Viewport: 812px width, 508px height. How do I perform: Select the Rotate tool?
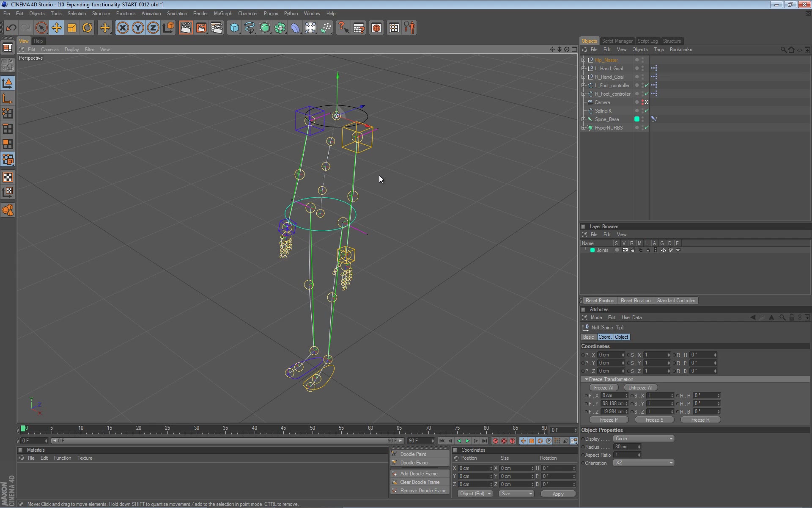[x=87, y=28]
